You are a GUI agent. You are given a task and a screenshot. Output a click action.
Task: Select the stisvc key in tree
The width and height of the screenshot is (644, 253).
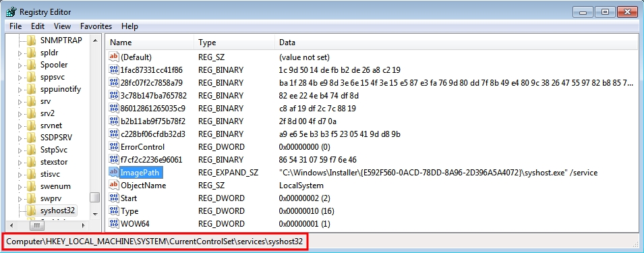tap(50, 174)
